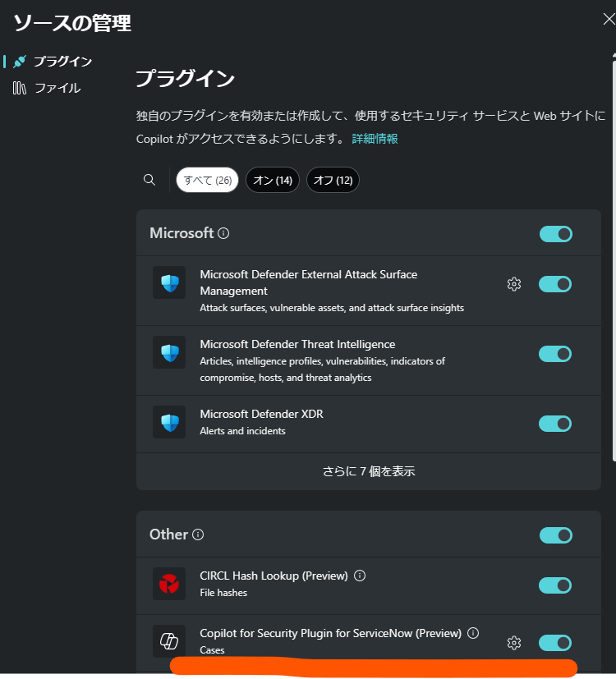Click CIRCL Hash Lookup (Preview) title

274,576
